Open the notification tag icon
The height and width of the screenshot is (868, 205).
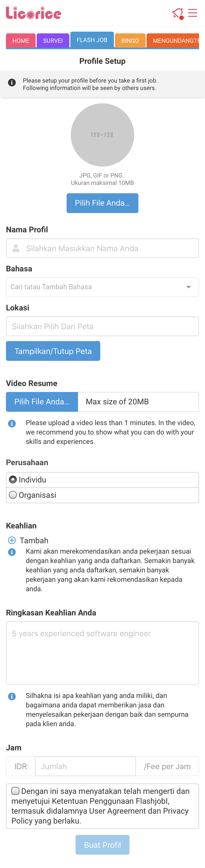(178, 14)
